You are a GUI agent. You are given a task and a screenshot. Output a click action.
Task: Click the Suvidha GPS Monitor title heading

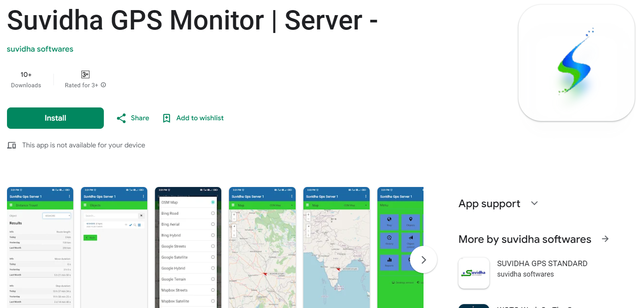(x=192, y=20)
